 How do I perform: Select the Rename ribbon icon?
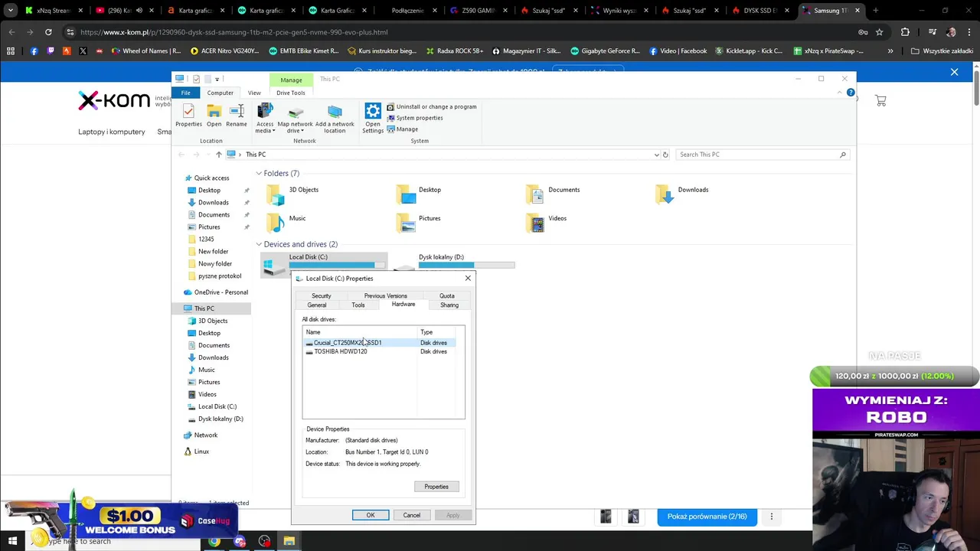(237, 116)
